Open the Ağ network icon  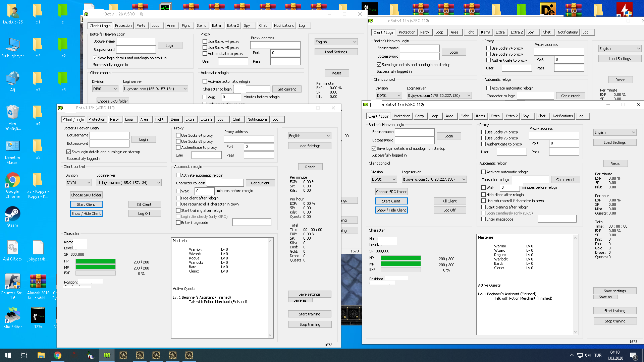click(13, 81)
